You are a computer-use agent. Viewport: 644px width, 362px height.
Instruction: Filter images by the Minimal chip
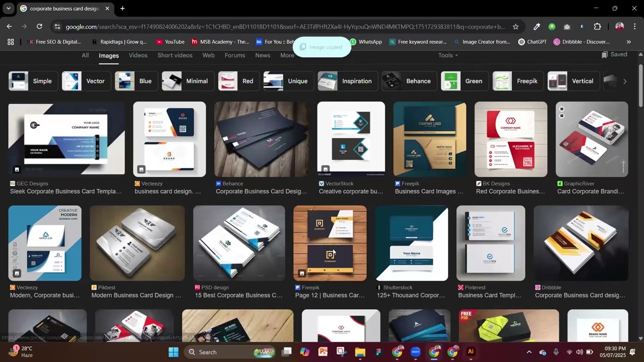[x=188, y=81]
